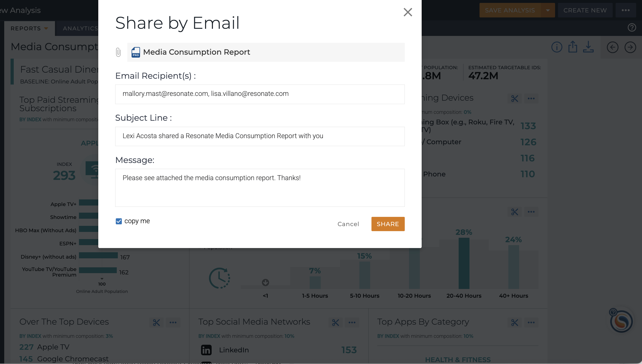Click SAVE ANALYSIS button
The width and height of the screenshot is (642, 364).
[510, 10]
